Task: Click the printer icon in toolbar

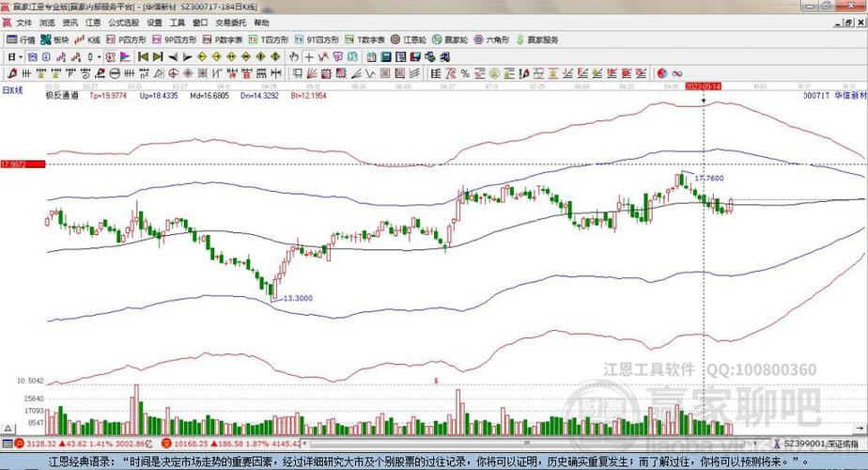Action: point(430,56)
